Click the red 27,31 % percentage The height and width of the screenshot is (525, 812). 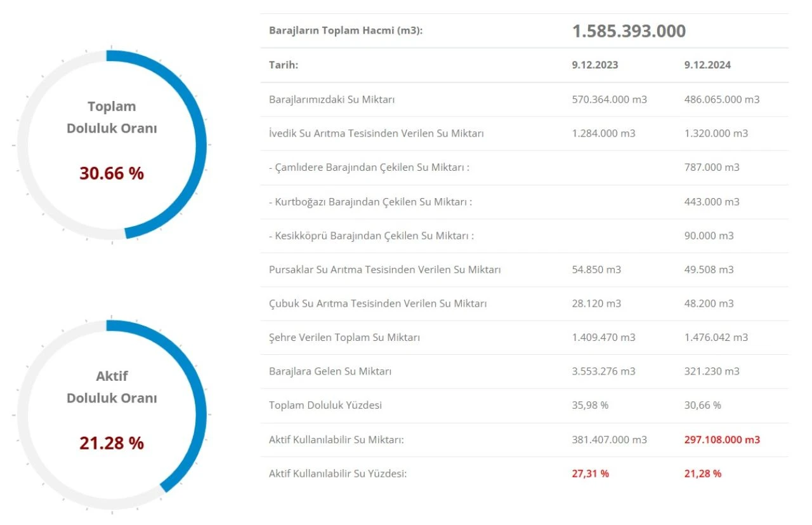[x=590, y=474]
